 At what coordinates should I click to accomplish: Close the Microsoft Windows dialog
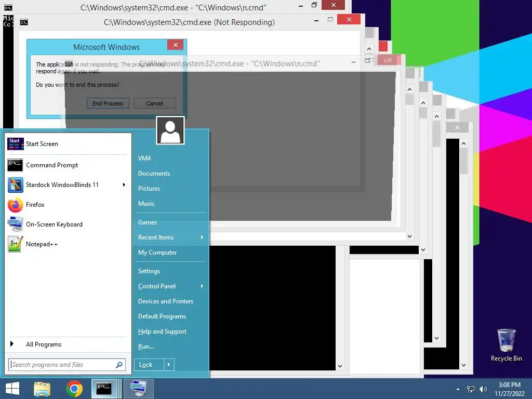pyautogui.click(x=176, y=45)
